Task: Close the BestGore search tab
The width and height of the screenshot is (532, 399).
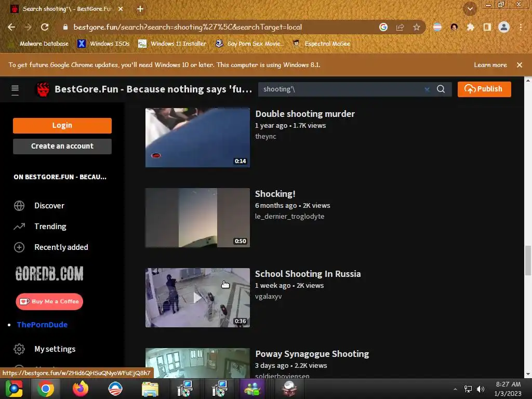Action: pyautogui.click(x=121, y=9)
